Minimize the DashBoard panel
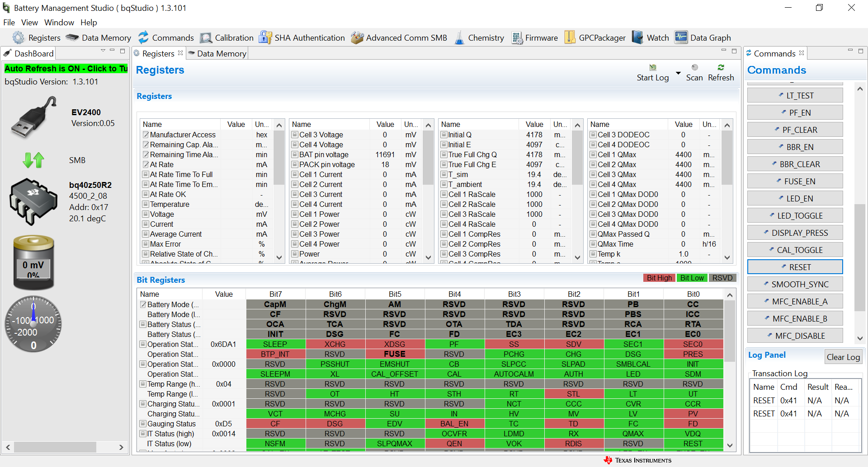 (x=113, y=51)
